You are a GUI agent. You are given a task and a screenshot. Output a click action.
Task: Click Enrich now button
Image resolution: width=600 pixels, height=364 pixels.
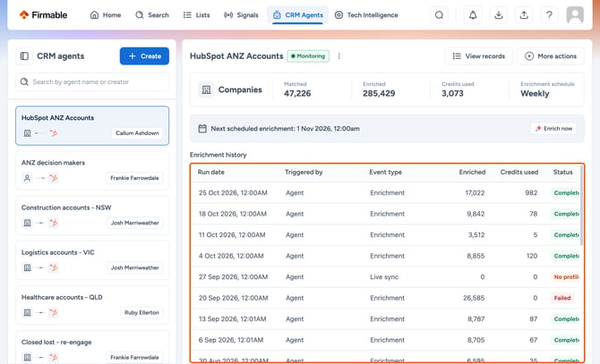point(553,128)
